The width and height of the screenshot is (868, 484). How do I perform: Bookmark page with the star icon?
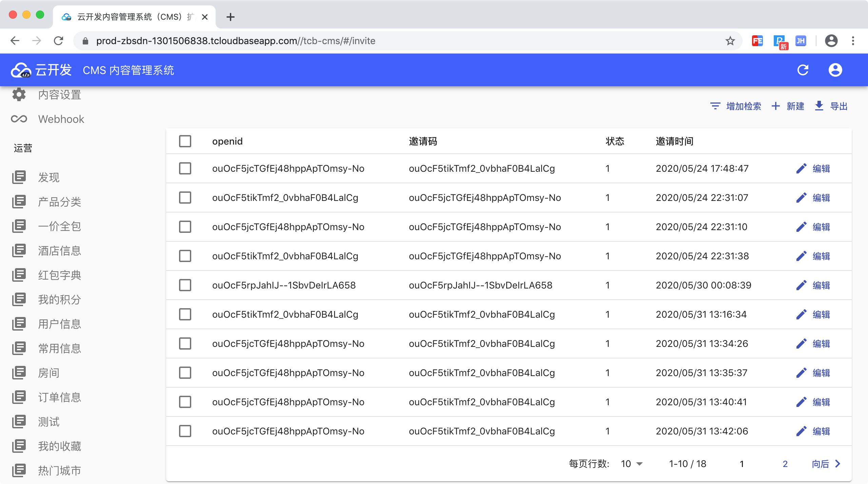coord(730,41)
